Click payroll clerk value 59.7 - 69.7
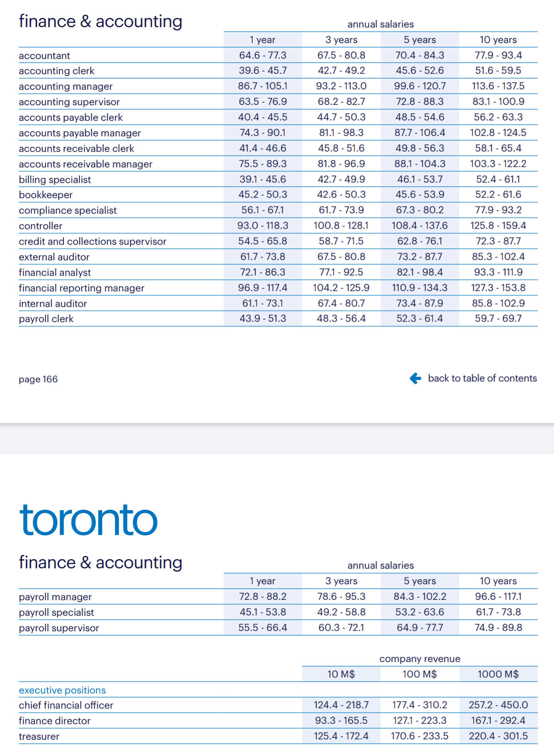This screenshot has width=554, height=756. point(498,318)
